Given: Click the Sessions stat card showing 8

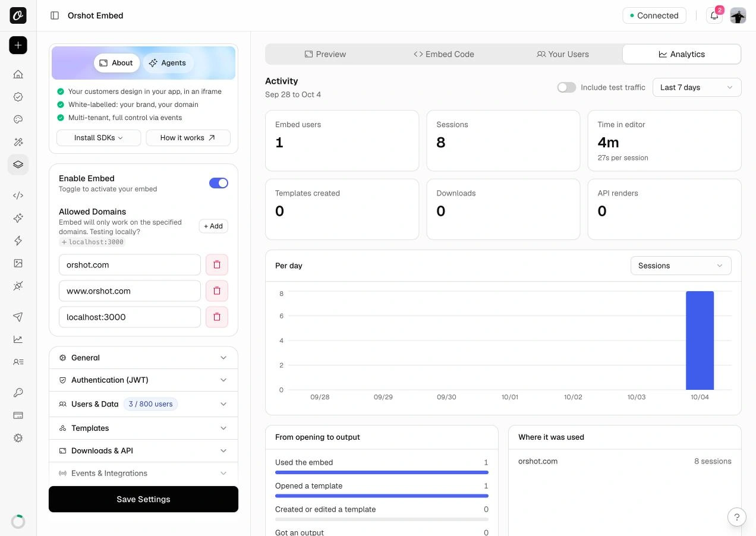Looking at the screenshot, I should (503, 141).
